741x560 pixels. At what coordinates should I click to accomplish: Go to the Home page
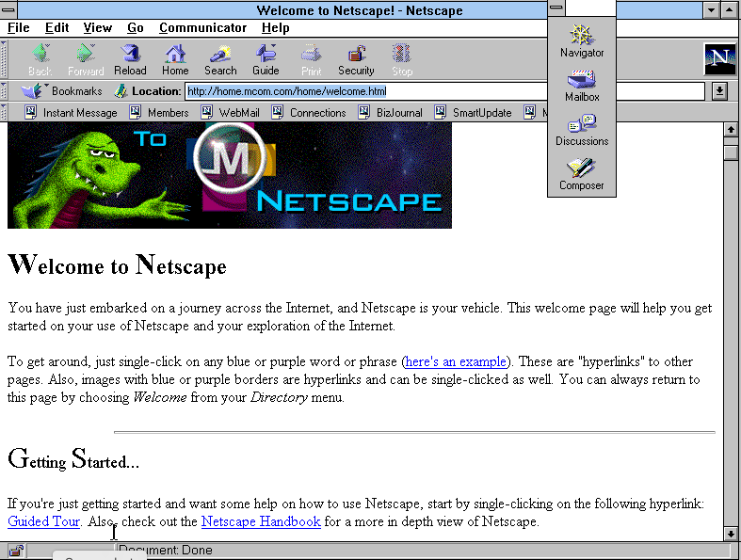click(175, 60)
